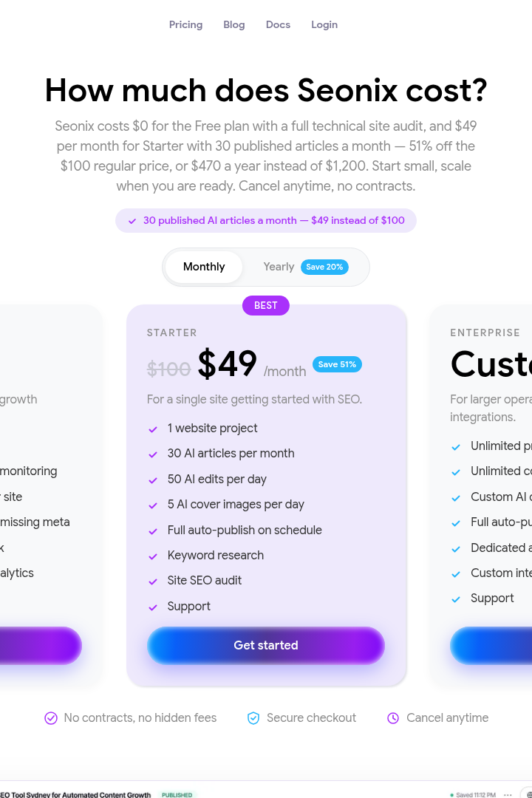The width and height of the screenshot is (532, 798).
Task: Click the blue checkmark next to Enterprise Support
Action: click(x=456, y=599)
